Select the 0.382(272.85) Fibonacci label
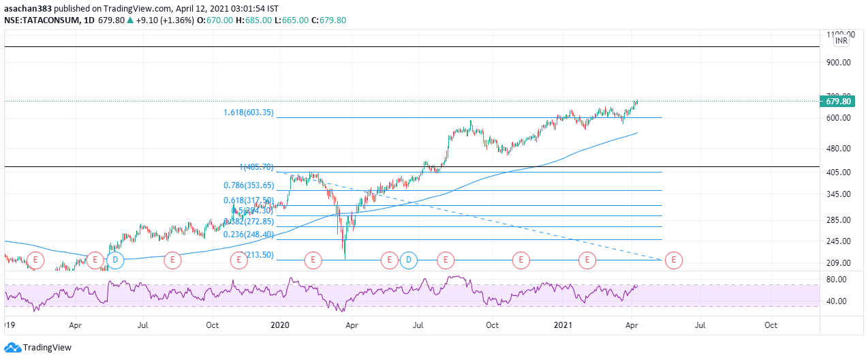 pyautogui.click(x=249, y=222)
